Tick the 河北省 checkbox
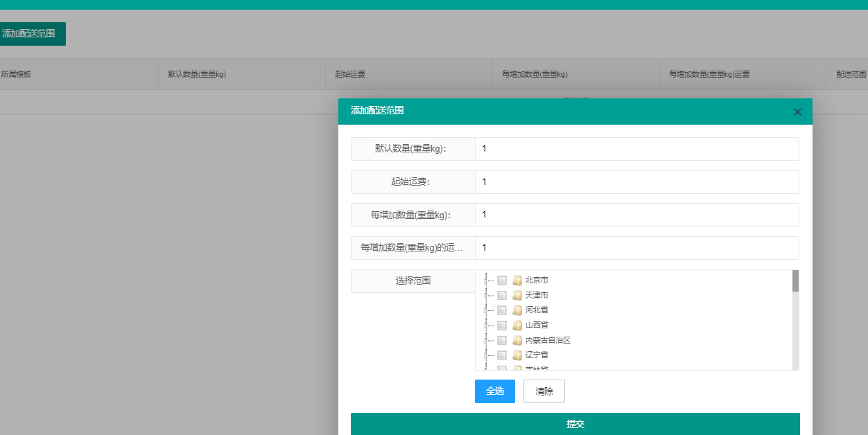Image resolution: width=868 pixels, height=435 pixels. pyautogui.click(x=502, y=310)
